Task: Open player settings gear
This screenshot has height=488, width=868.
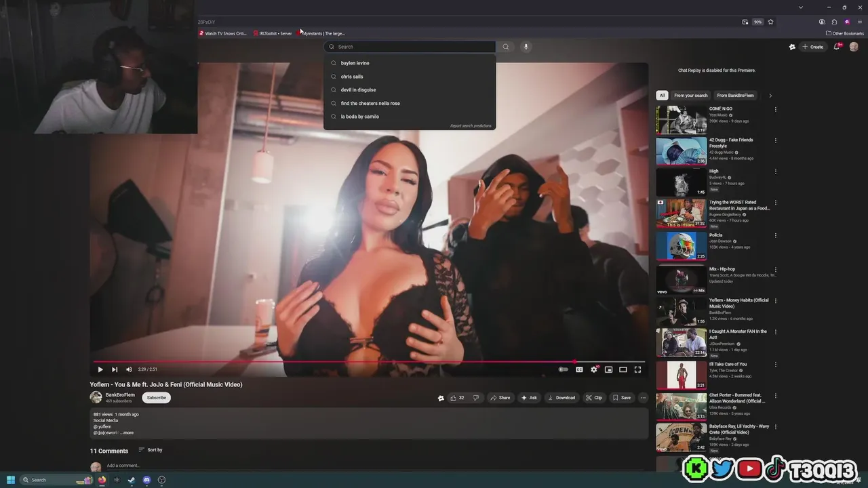Action: pos(594,369)
